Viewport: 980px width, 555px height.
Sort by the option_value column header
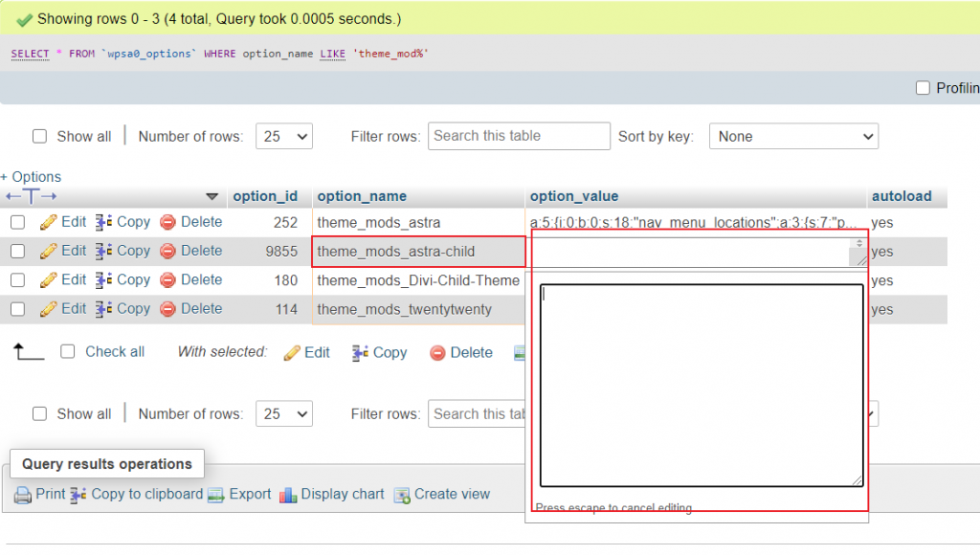tap(574, 196)
